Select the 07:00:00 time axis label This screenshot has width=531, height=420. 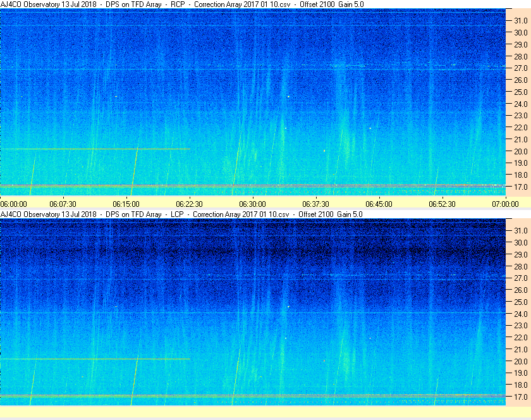tap(505, 204)
